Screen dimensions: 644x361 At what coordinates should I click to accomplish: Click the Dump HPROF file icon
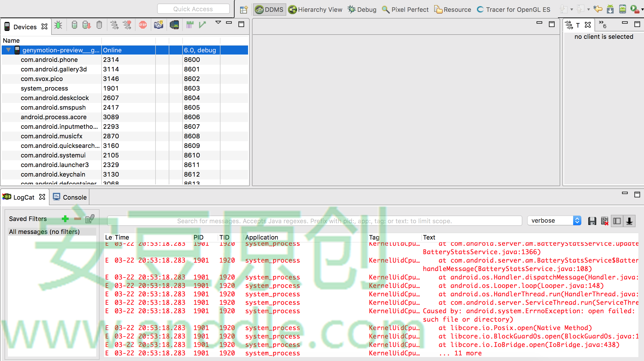coord(87,25)
